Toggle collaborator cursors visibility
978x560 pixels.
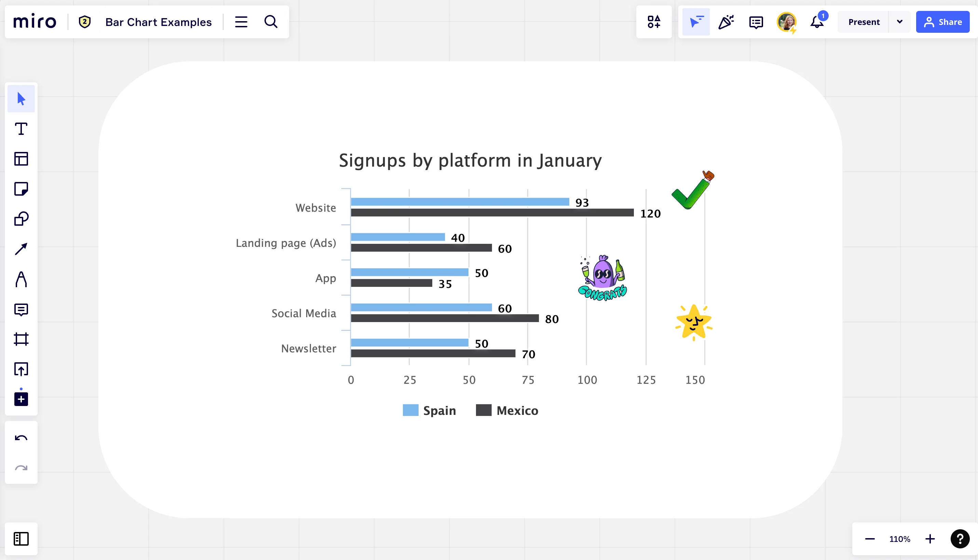point(696,22)
